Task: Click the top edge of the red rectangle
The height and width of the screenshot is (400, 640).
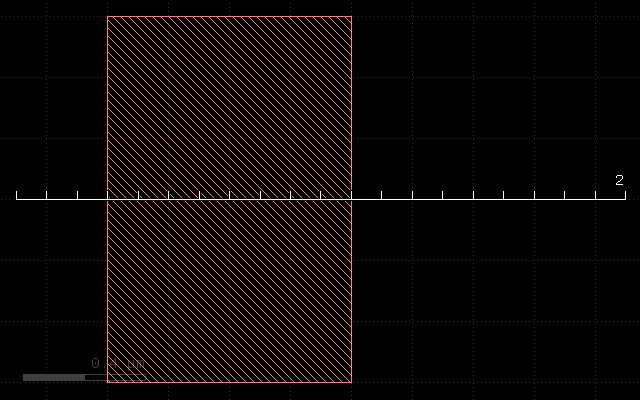Action: pos(229,17)
